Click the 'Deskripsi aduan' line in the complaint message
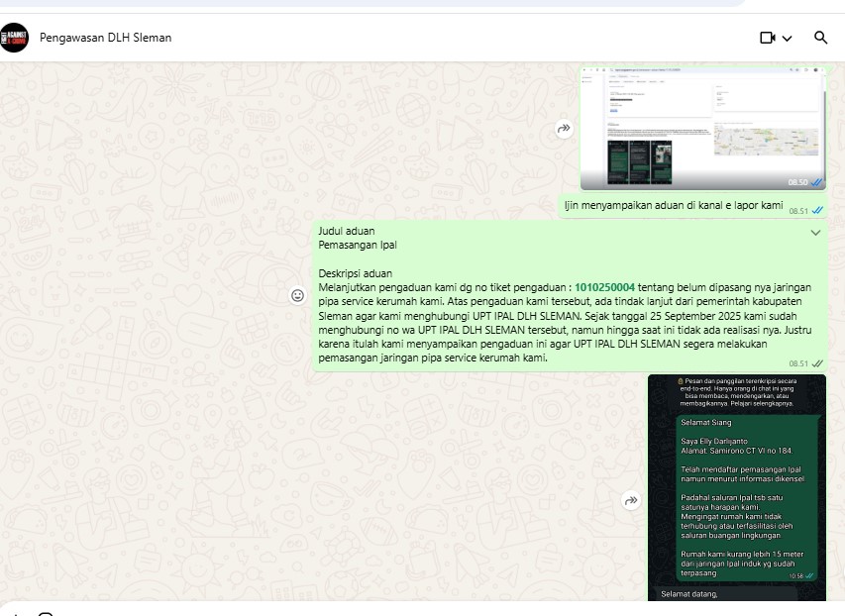This screenshot has width=845, height=616. pyautogui.click(x=356, y=273)
